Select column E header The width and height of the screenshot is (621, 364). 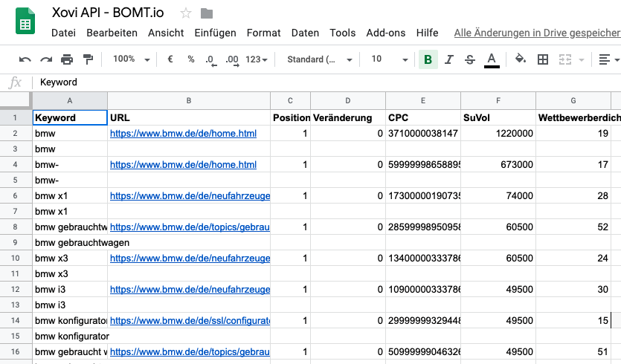[423, 101]
